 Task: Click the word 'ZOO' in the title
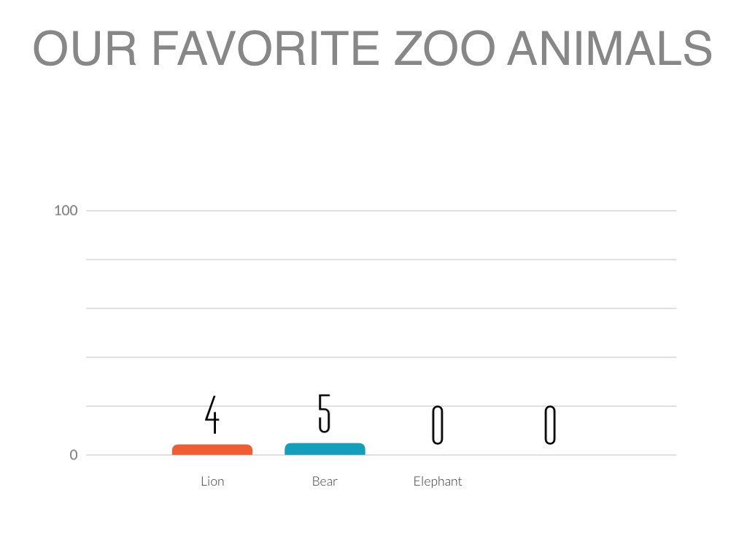tap(444, 49)
